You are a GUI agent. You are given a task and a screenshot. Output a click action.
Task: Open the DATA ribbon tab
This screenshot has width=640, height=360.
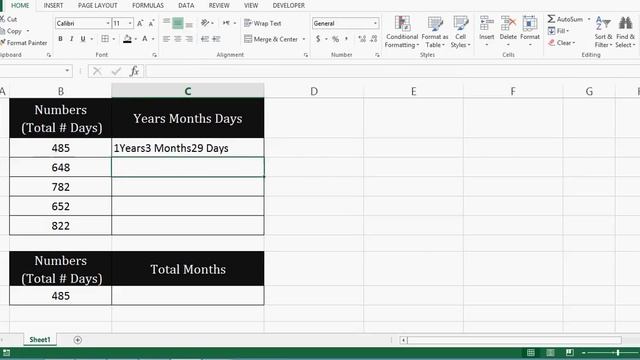186,5
